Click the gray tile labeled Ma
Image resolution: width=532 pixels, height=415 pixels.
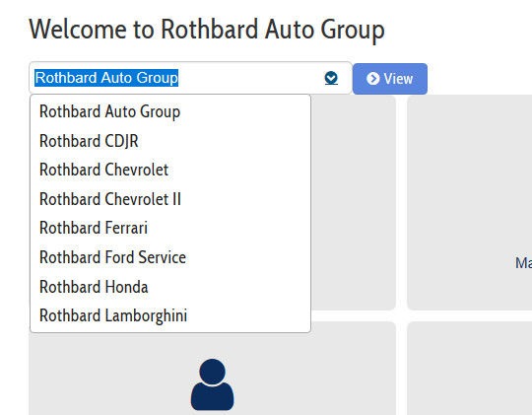pos(470,203)
